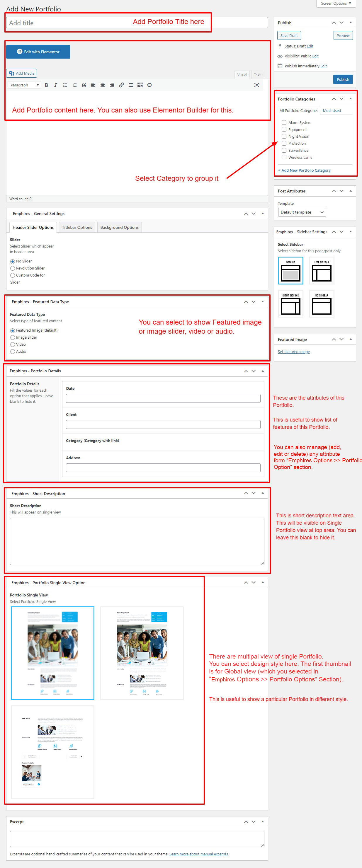Switch to the Titlebar Options tab

tap(77, 227)
